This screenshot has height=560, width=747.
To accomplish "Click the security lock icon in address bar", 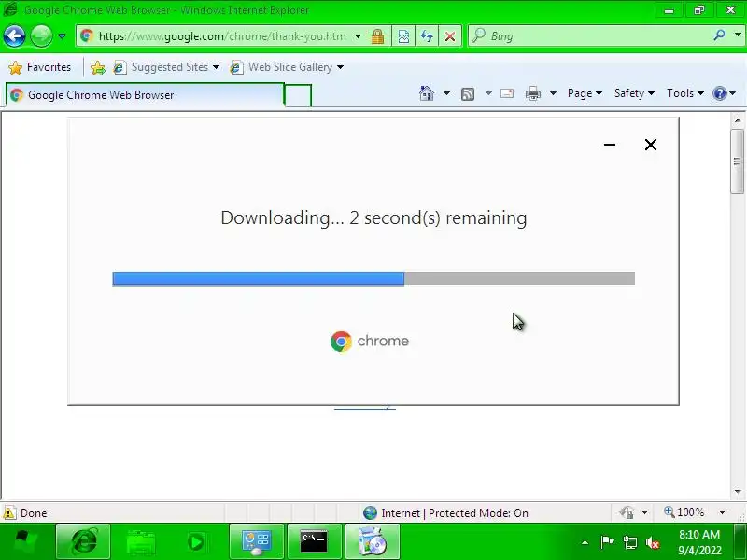I will (x=378, y=36).
